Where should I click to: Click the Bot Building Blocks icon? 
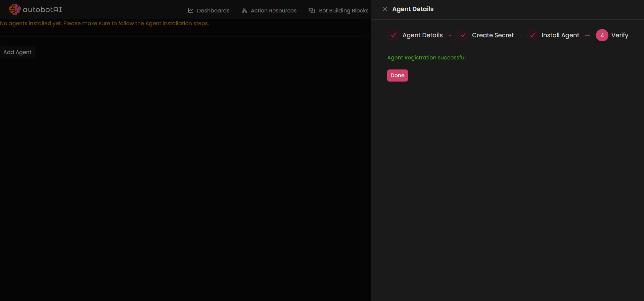tap(312, 10)
